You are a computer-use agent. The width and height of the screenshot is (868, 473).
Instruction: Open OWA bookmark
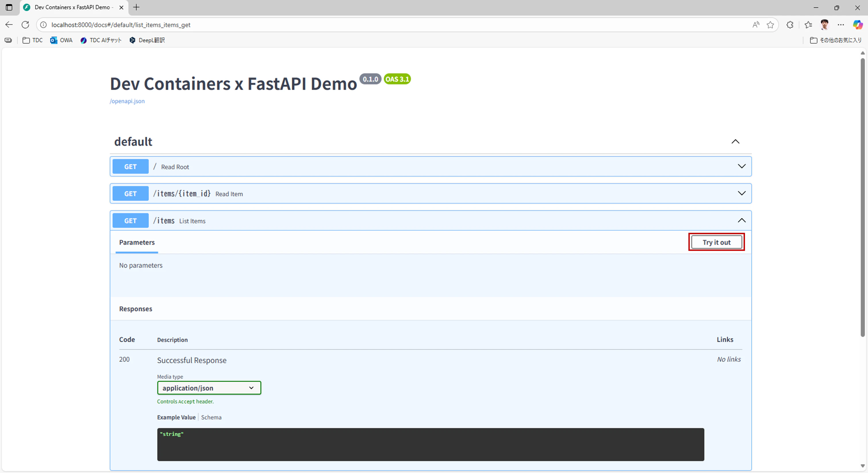tap(61, 40)
